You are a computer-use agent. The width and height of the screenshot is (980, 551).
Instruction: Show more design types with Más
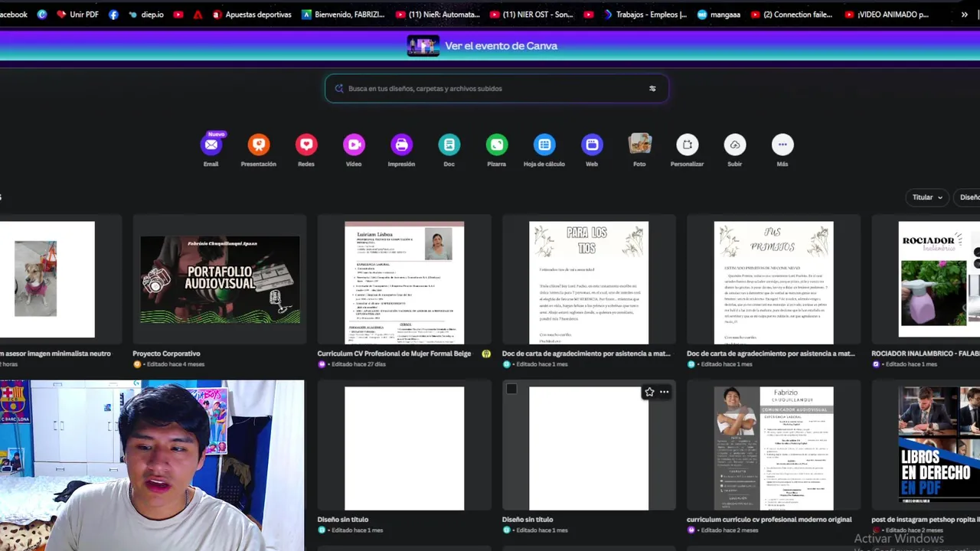(782, 145)
